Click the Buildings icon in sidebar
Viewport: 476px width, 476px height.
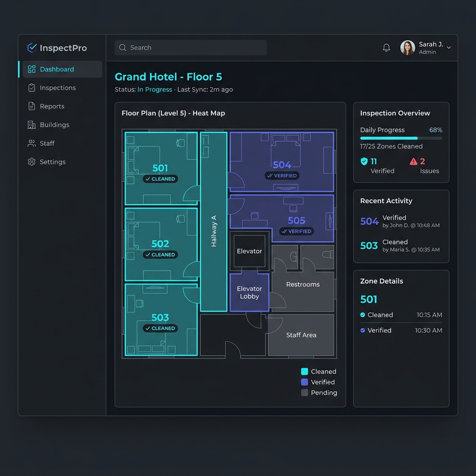[x=32, y=125]
